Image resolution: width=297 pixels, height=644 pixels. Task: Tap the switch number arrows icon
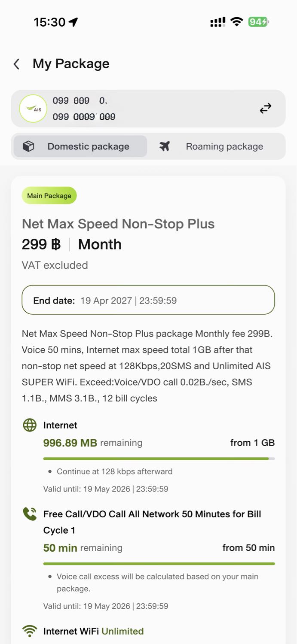coord(266,109)
